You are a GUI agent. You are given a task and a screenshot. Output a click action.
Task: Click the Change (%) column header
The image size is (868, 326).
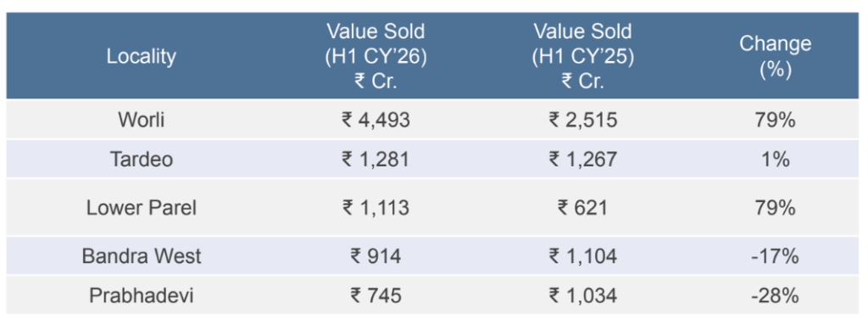click(x=775, y=57)
